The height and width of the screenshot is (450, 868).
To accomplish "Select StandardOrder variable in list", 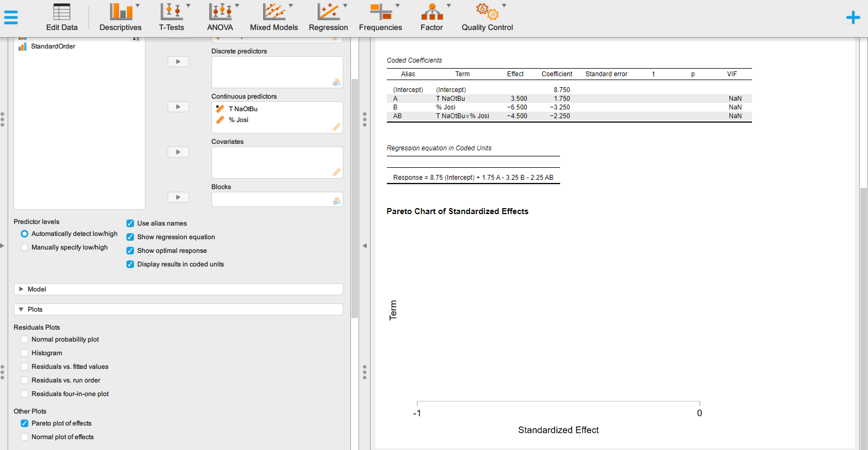I will 53,46.
